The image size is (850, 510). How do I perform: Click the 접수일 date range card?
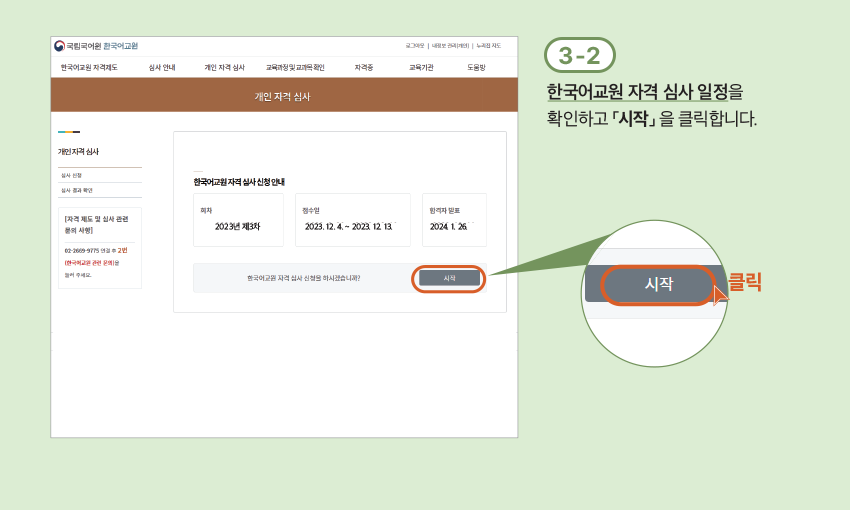click(x=352, y=220)
